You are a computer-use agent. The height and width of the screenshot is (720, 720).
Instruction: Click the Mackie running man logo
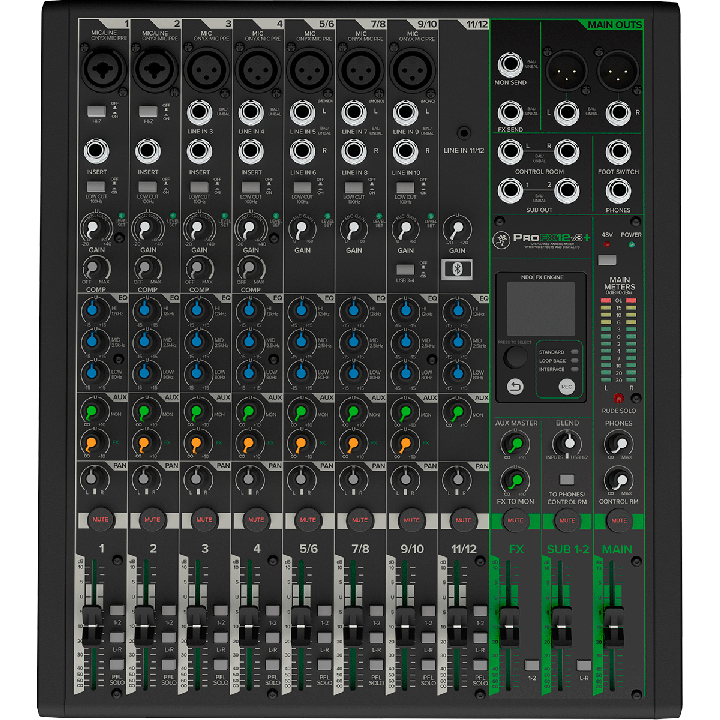click(501, 240)
